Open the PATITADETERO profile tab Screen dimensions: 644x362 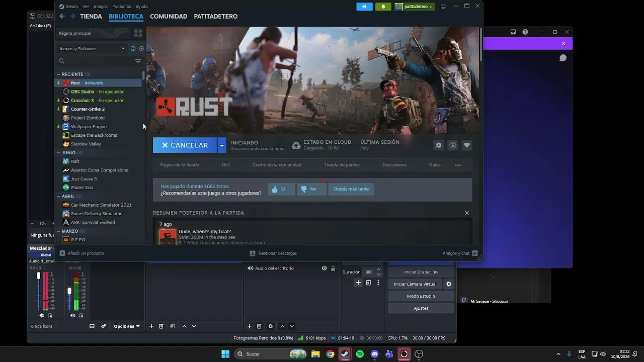pos(216,17)
